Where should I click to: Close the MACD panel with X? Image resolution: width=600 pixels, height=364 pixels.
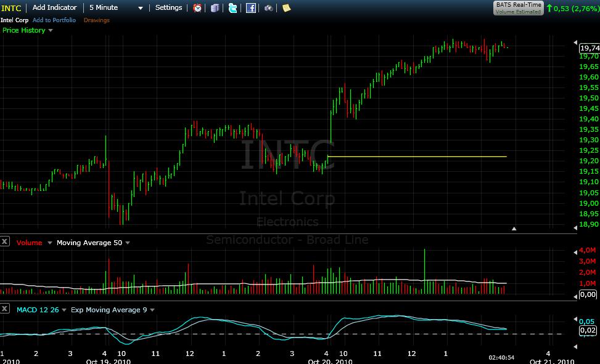tap(4, 309)
